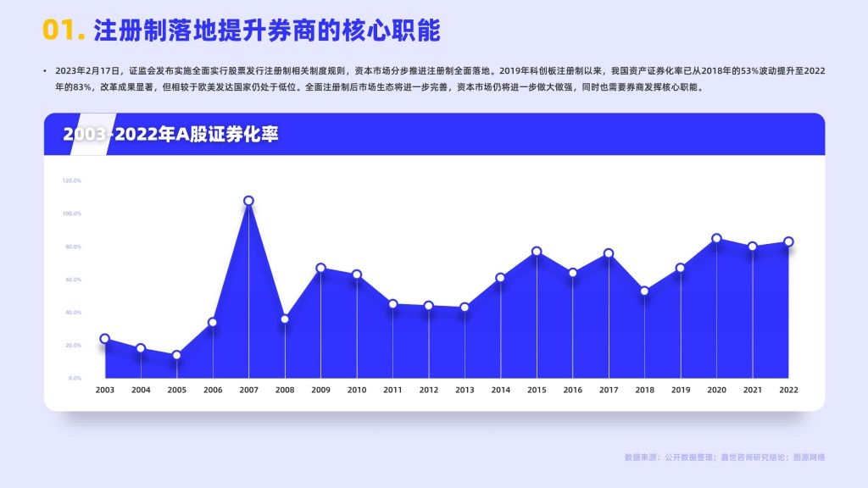Select the paragraph line starting "2023年2月17日"

click(x=440, y=71)
